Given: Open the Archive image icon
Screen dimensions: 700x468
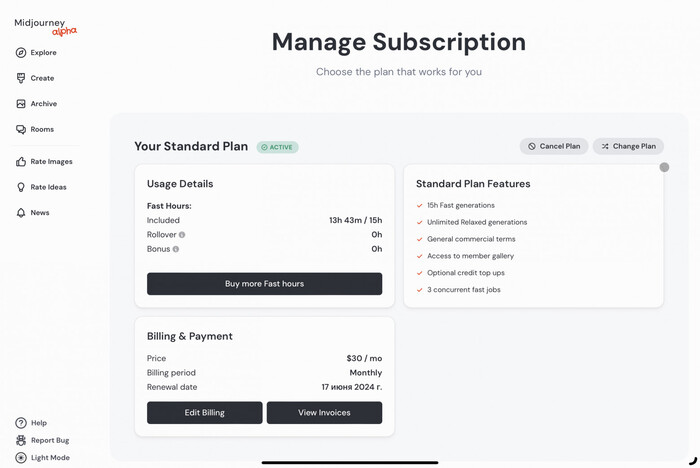Looking at the screenshot, I should (21, 104).
